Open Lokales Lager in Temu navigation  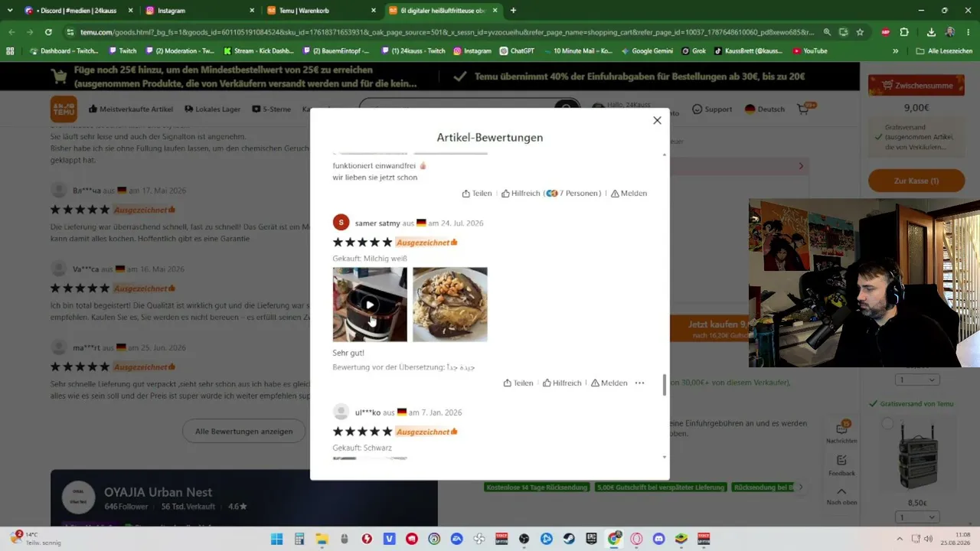pos(212,109)
